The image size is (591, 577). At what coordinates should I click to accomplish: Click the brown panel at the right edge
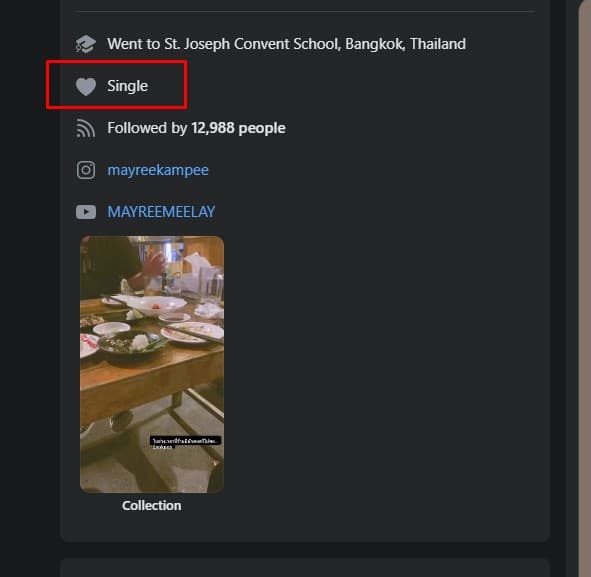585,288
